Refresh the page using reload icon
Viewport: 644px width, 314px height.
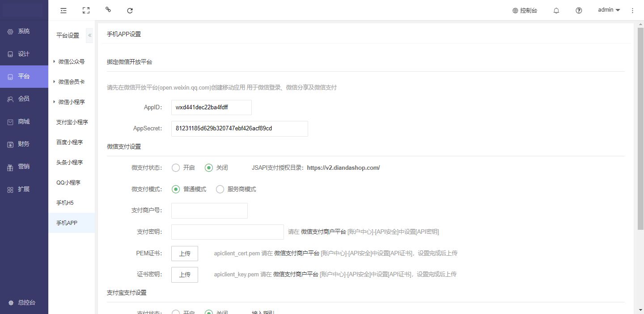click(x=130, y=10)
